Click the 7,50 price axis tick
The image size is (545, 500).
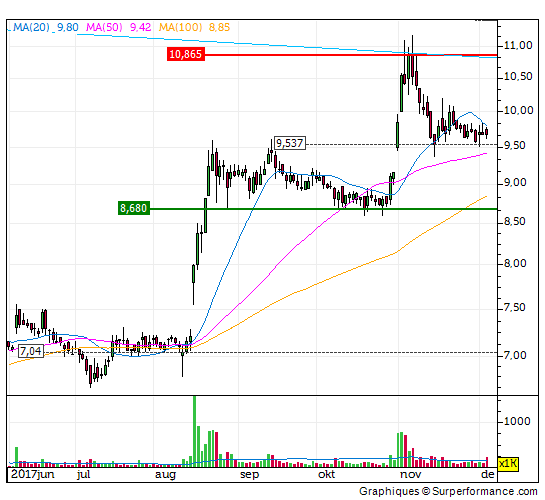(514, 308)
